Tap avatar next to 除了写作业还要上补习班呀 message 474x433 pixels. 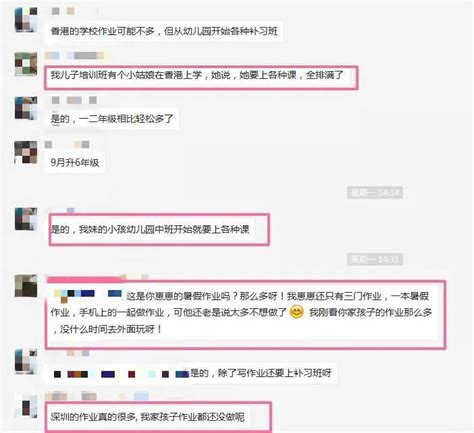tap(26, 361)
